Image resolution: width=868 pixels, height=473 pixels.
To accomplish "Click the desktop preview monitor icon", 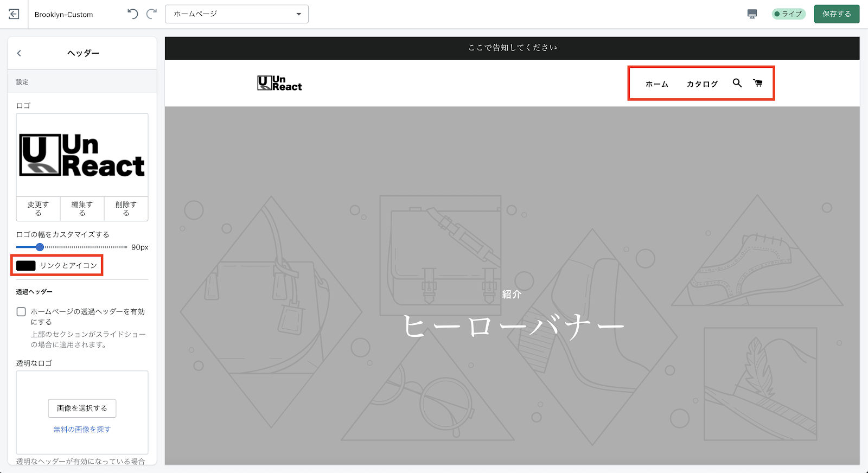I will click(x=752, y=14).
